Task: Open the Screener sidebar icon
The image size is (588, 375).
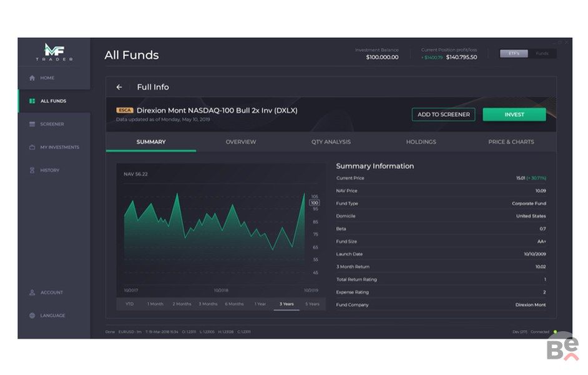Action: point(32,124)
